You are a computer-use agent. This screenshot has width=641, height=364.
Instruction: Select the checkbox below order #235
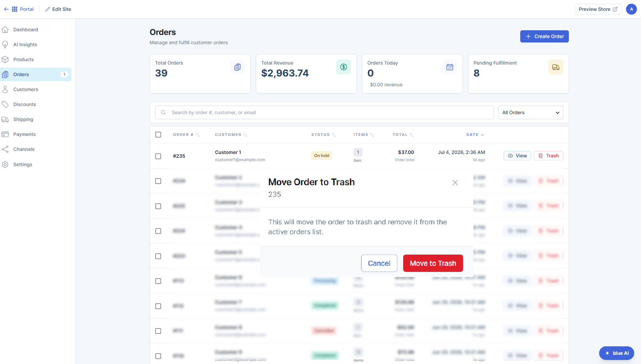(x=158, y=181)
